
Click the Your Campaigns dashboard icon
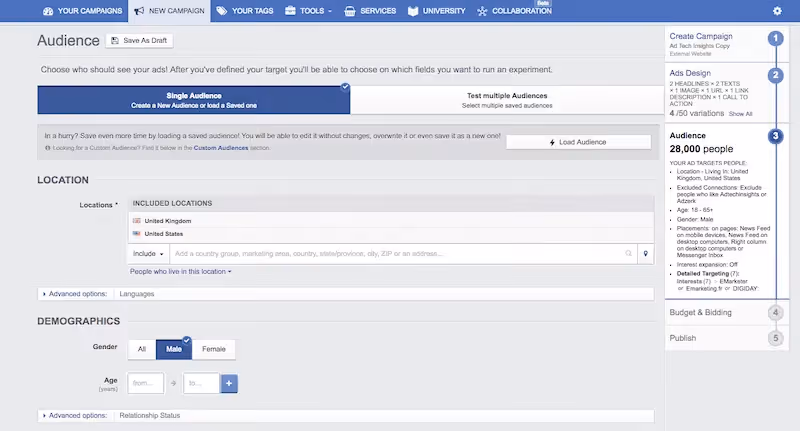point(48,11)
